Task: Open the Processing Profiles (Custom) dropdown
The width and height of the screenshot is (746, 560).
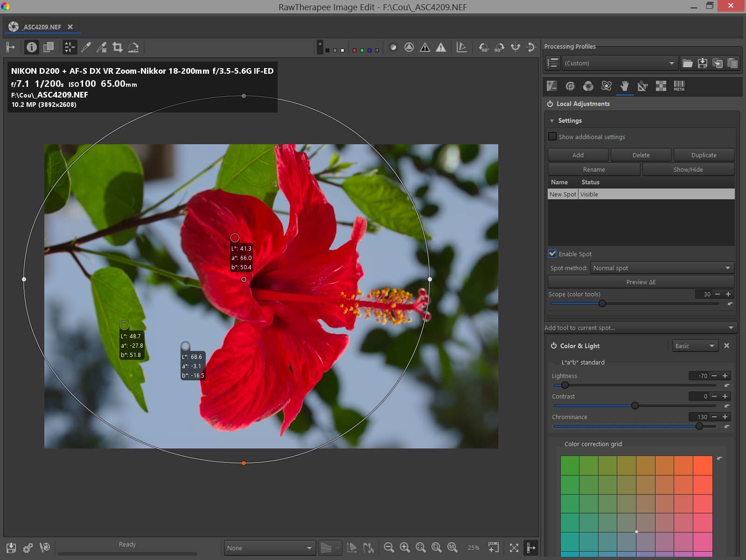Action: (619, 63)
